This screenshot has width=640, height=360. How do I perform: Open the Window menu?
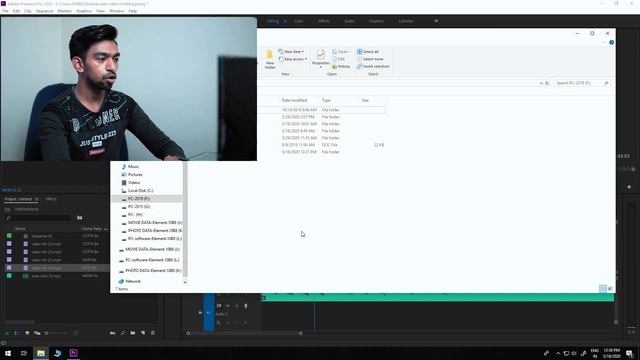coord(116,11)
